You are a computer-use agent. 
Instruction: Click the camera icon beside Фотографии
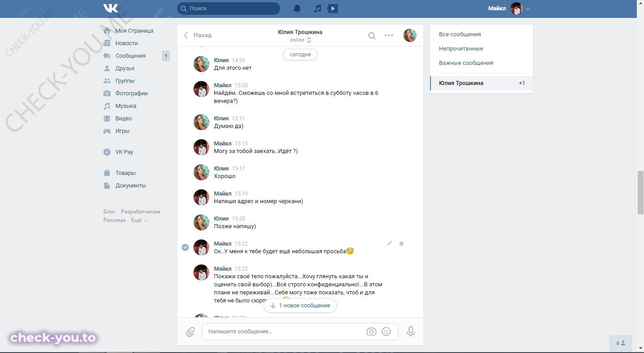coord(107,94)
